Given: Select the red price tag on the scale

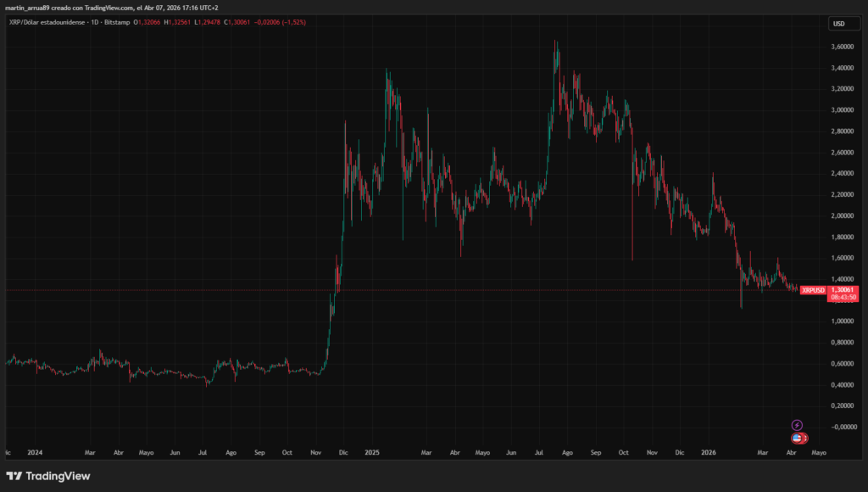Looking at the screenshot, I should click(842, 290).
